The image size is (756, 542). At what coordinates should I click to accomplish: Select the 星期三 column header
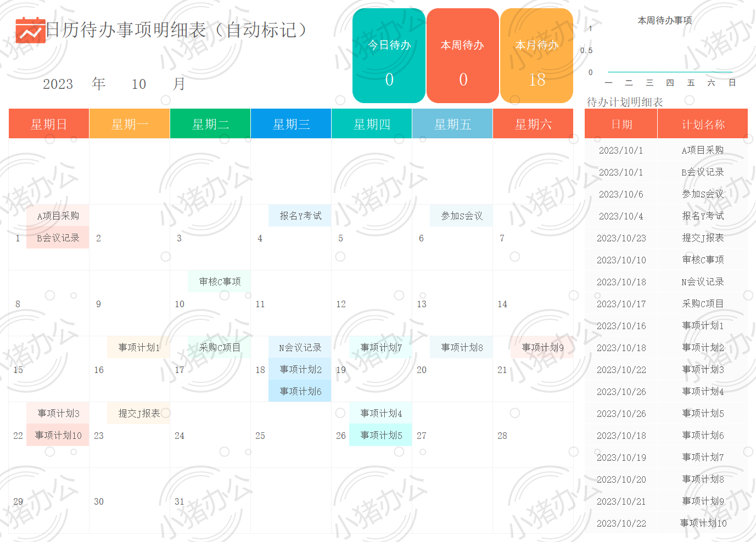click(291, 124)
